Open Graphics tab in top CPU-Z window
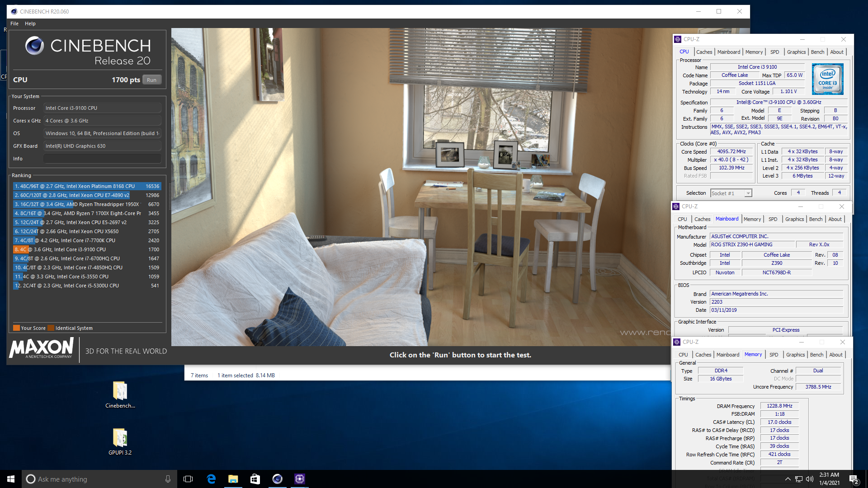 point(796,52)
